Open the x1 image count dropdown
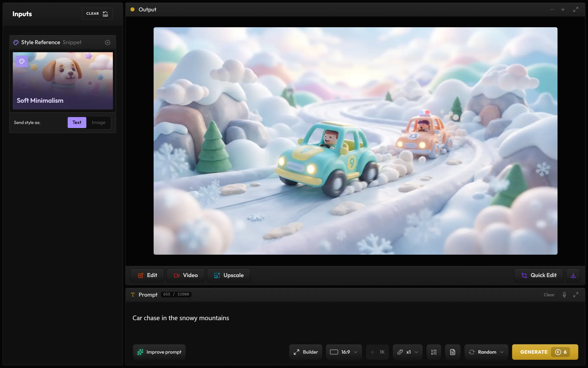The height and width of the screenshot is (368, 588). (408, 352)
